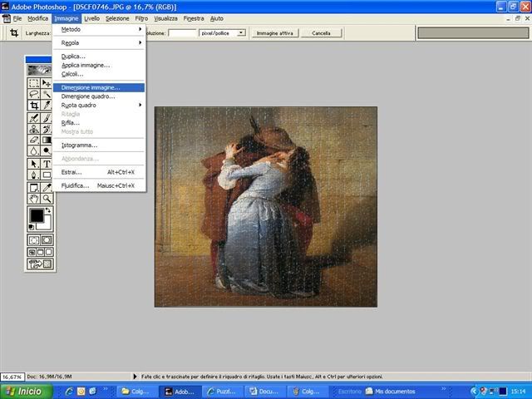Expand the Metodo submenu
Image resolution: width=532 pixels, height=399 pixels.
coord(99,30)
